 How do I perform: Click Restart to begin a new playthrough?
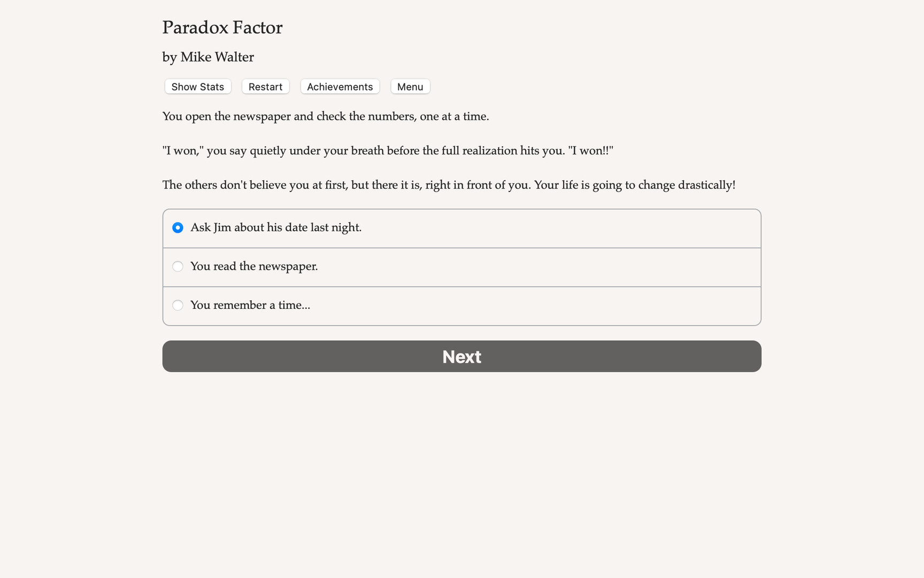pyautogui.click(x=265, y=86)
